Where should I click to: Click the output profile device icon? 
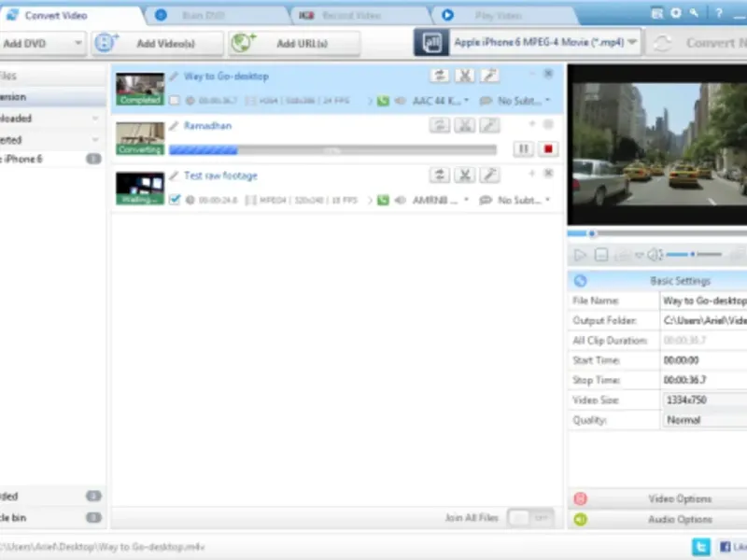[x=431, y=42]
